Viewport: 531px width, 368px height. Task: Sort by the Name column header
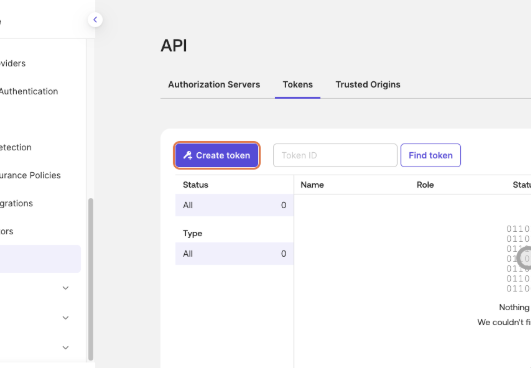pyautogui.click(x=312, y=185)
